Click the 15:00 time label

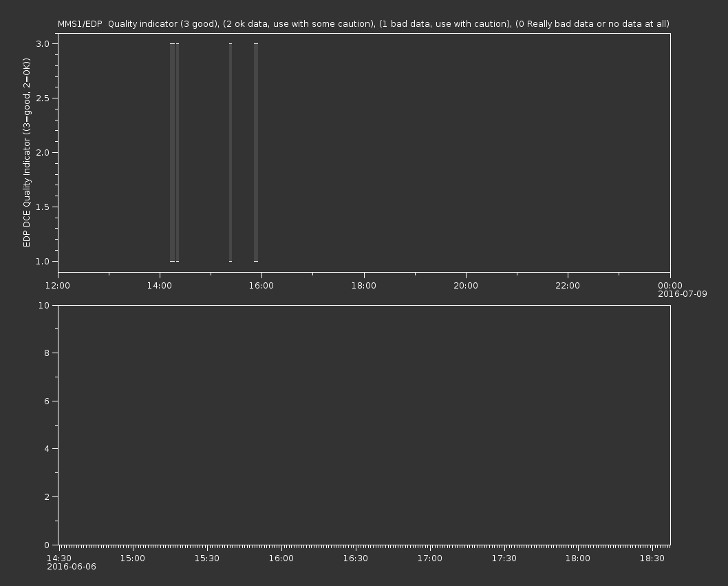pos(133,558)
